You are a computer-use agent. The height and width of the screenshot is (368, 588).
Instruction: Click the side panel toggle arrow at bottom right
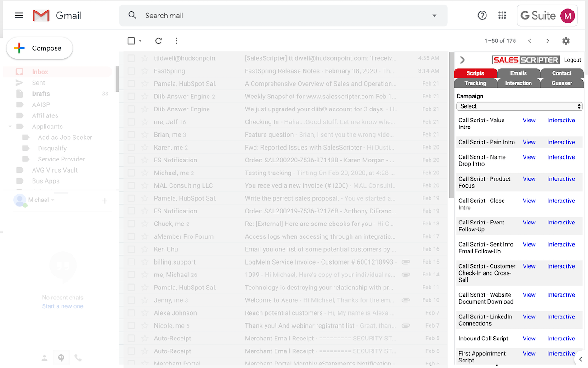[x=581, y=359]
